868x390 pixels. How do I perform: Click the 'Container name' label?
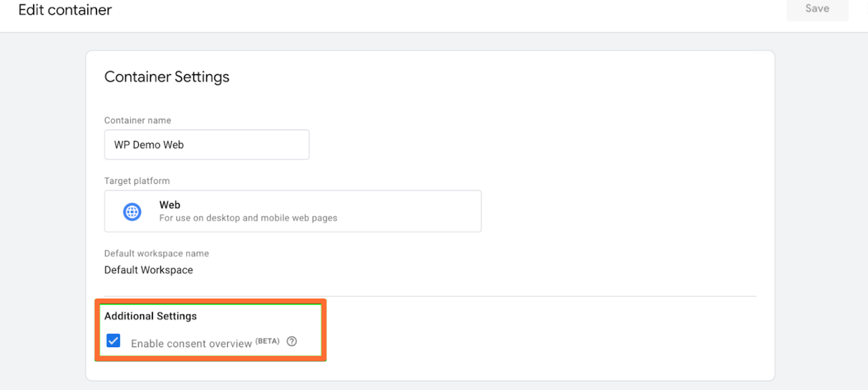(x=137, y=121)
